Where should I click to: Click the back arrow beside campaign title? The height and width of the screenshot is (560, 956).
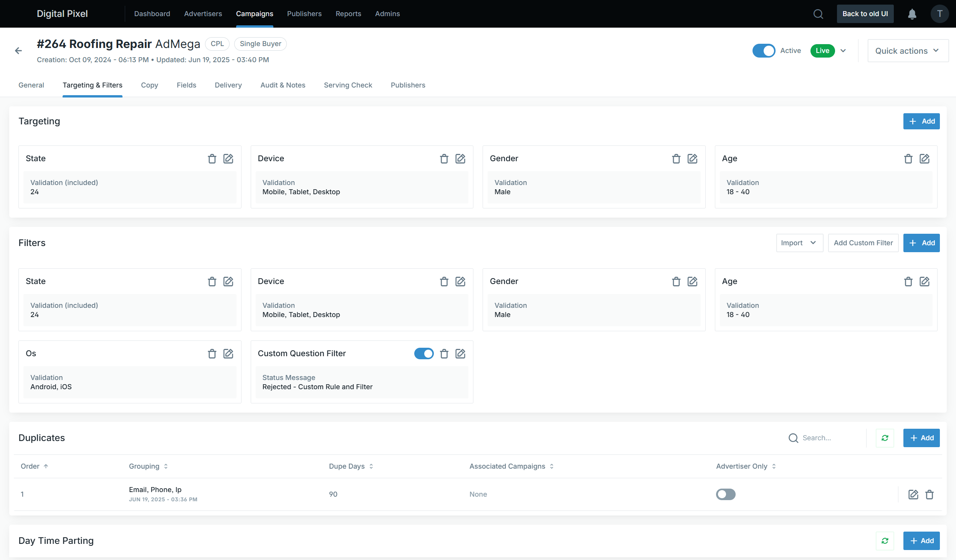[x=18, y=51]
